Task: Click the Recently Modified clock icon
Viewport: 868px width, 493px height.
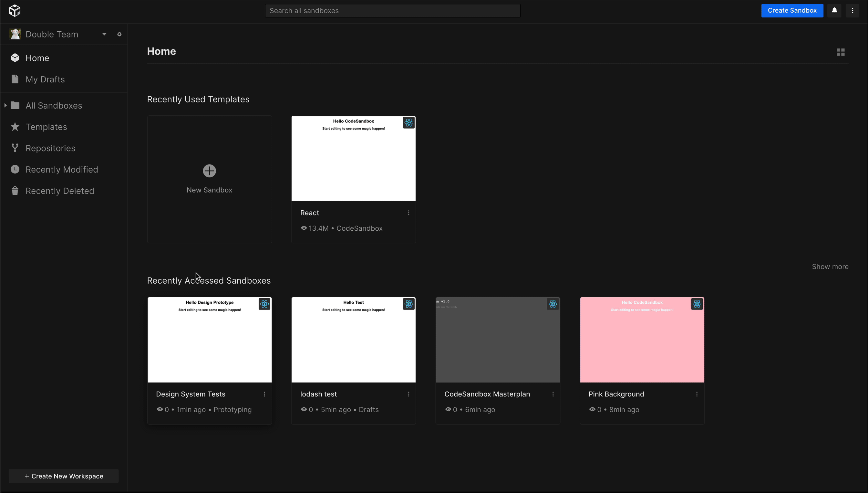Action: click(x=15, y=169)
